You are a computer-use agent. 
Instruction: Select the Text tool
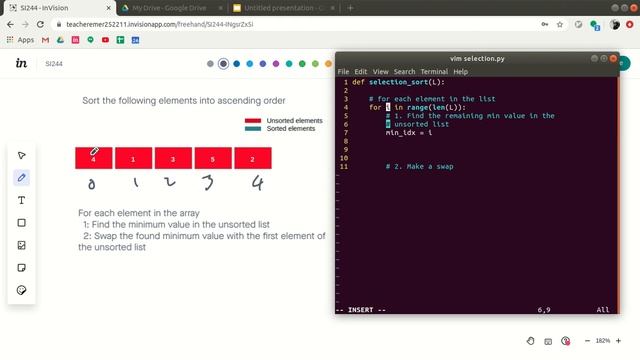point(22,200)
